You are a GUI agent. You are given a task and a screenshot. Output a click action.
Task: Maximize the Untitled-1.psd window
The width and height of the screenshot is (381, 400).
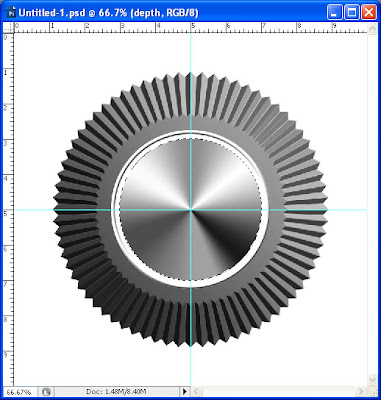[x=352, y=13]
